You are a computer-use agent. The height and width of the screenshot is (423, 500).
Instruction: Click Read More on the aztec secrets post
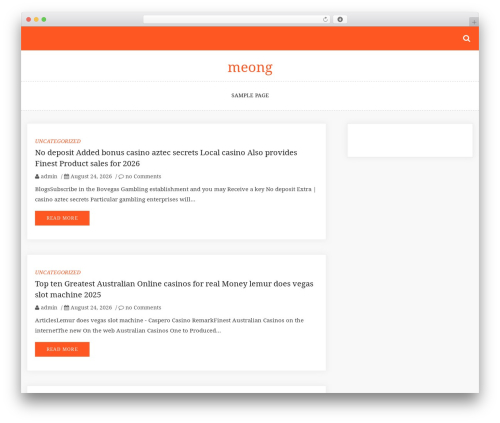click(62, 218)
